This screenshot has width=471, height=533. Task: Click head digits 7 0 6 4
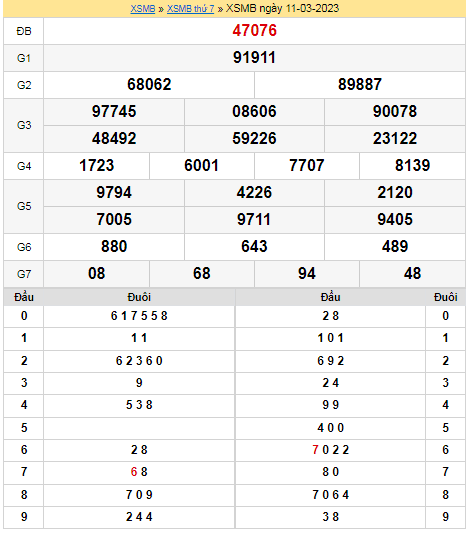click(330, 495)
